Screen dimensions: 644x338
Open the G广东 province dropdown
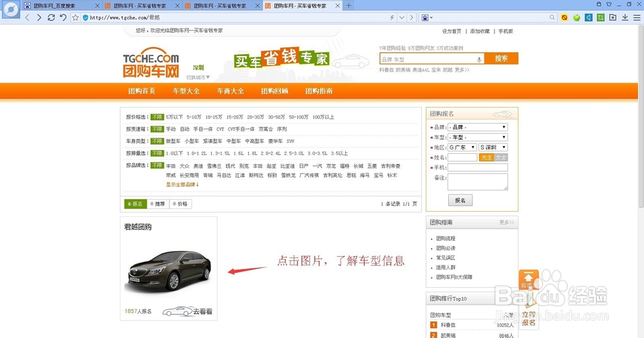click(462, 147)
